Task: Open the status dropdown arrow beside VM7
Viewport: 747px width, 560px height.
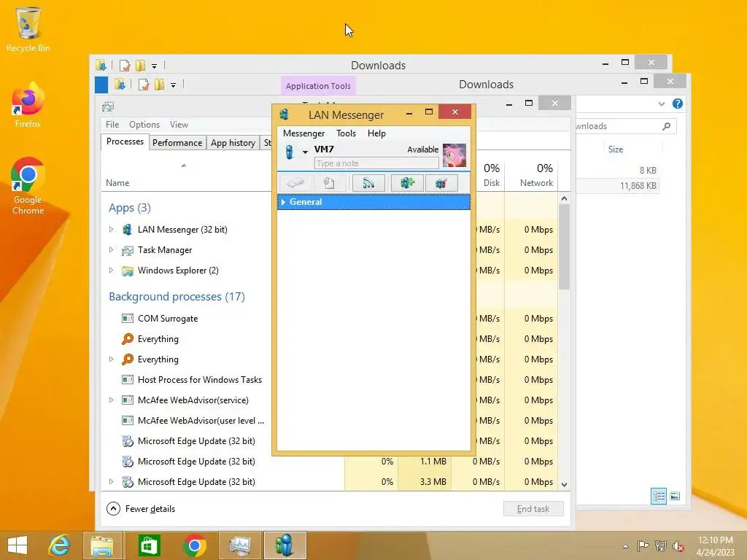Action: (x=305, y=152)
